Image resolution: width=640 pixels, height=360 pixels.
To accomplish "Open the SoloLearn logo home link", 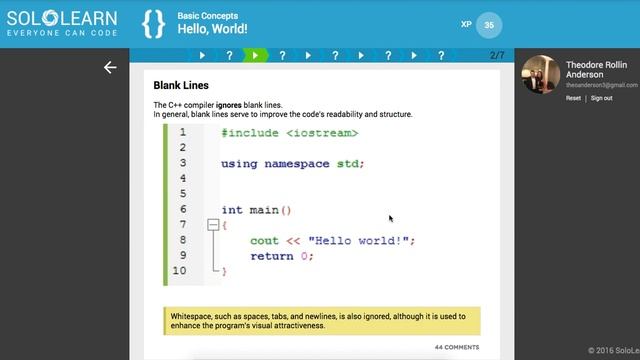I will [62, 23].
